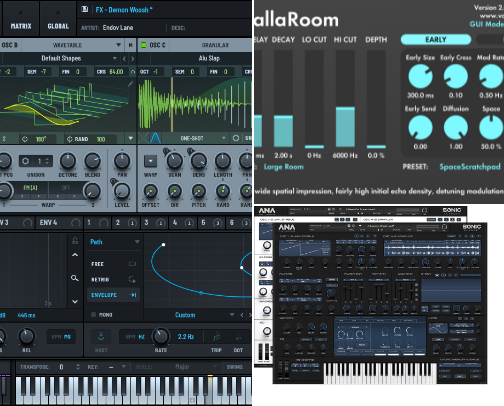Switch to the MATRIX tab

pyautogui.click(x=21, y=19)
